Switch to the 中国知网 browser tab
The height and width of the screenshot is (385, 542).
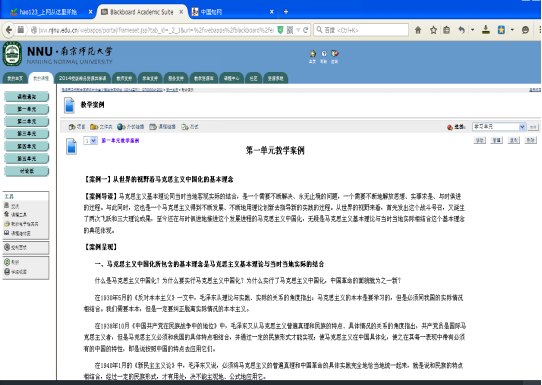(x=233, y=12)
